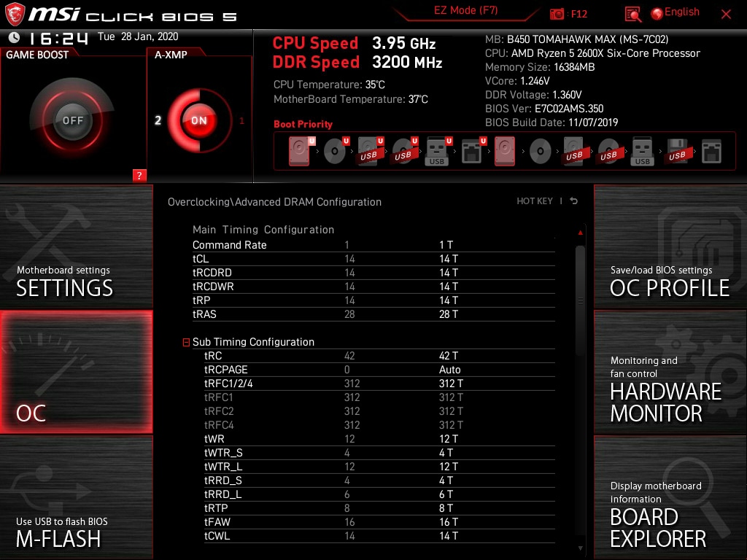This screenshot has height=560, width=747.
Task: Select the tRRD_S row label
Action: pos(223,481)
